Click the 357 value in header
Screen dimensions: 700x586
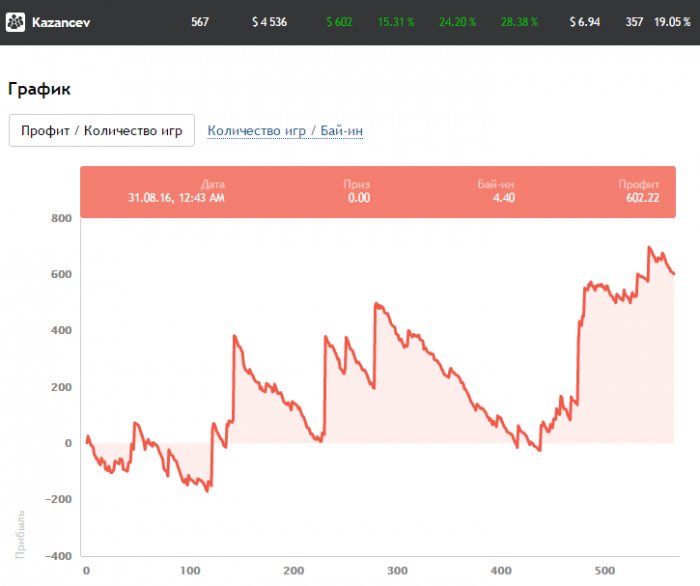pyautogui.click(x=634, y=22)
